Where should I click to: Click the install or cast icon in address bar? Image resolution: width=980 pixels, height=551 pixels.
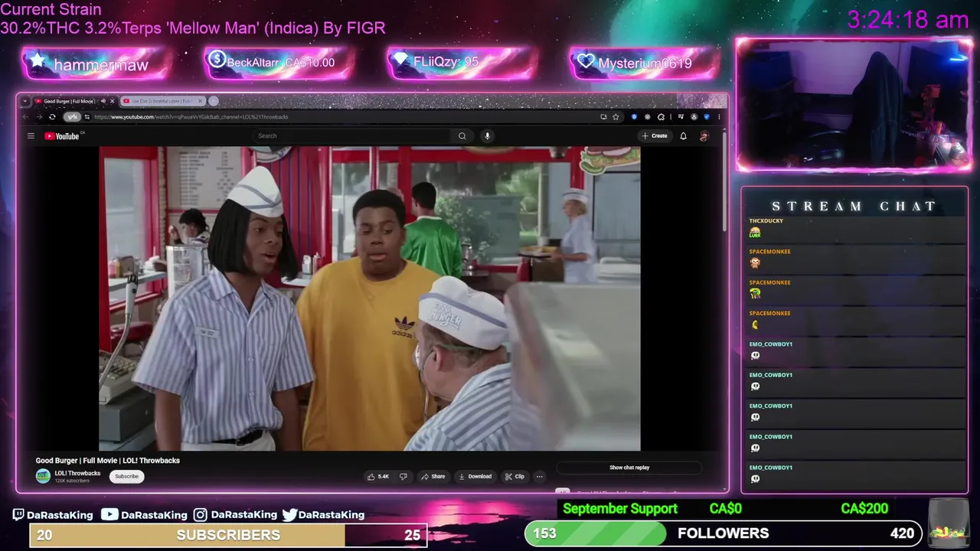point(603,117)
